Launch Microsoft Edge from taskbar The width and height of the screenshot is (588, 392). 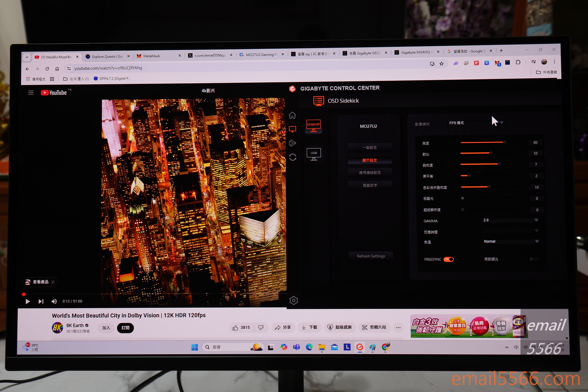pyautogui.click(x=309, y=347)
